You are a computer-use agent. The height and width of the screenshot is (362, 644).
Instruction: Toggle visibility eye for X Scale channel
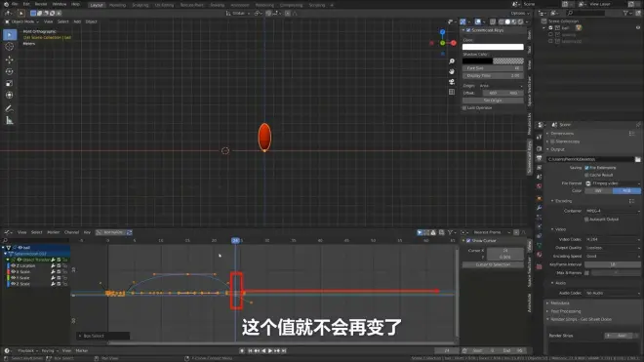[13, 271]
